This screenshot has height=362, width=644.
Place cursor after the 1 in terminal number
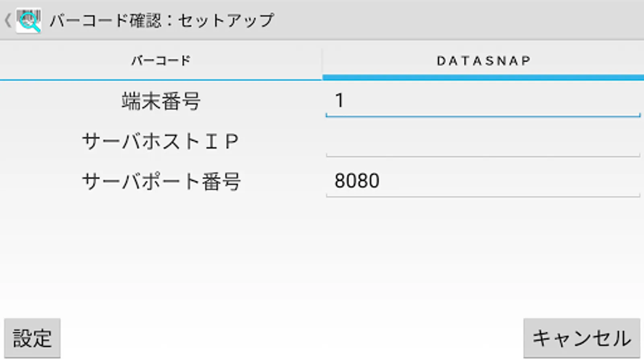tap(346, 101)
